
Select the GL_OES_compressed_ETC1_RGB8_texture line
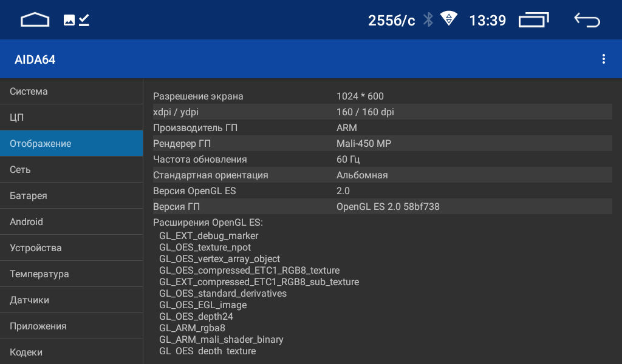pos(250,271)
